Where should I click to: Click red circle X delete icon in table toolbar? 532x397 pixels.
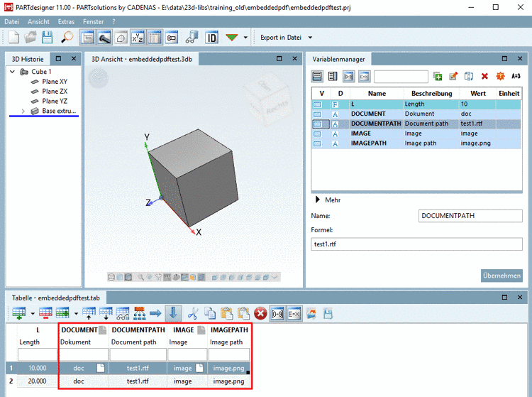point(260,313)
